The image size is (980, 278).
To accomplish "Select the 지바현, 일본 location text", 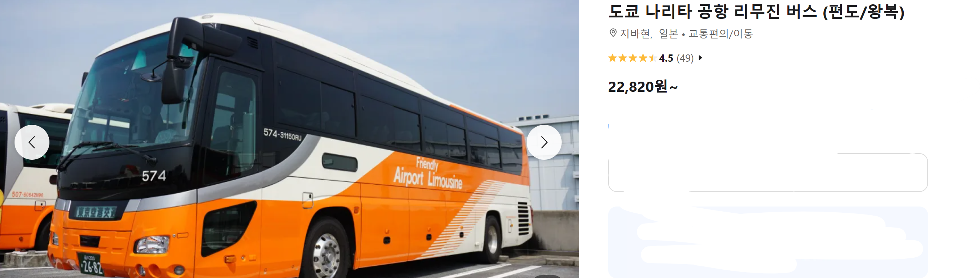I will [x=649, y=34].
